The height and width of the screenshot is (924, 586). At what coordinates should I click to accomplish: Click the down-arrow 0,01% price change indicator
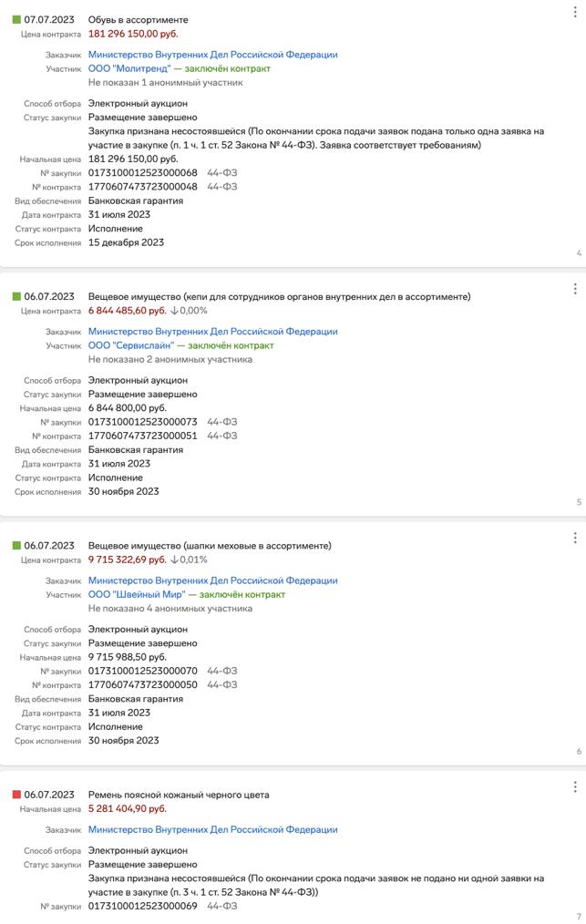[x=190, y=560]
